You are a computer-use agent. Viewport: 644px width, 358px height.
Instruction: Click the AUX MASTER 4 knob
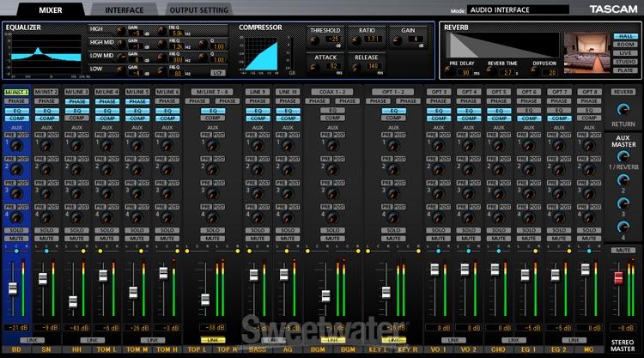click(623, 227)
